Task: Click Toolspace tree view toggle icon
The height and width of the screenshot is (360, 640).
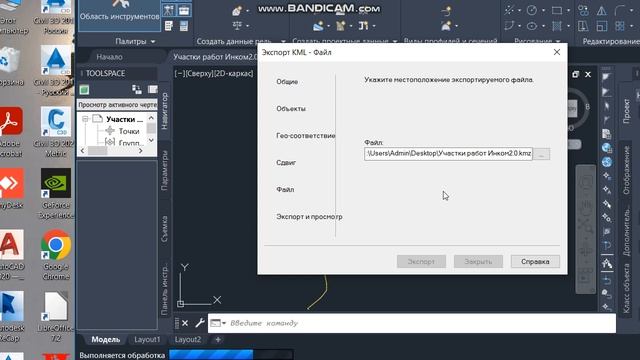Action: click(137, 90)
